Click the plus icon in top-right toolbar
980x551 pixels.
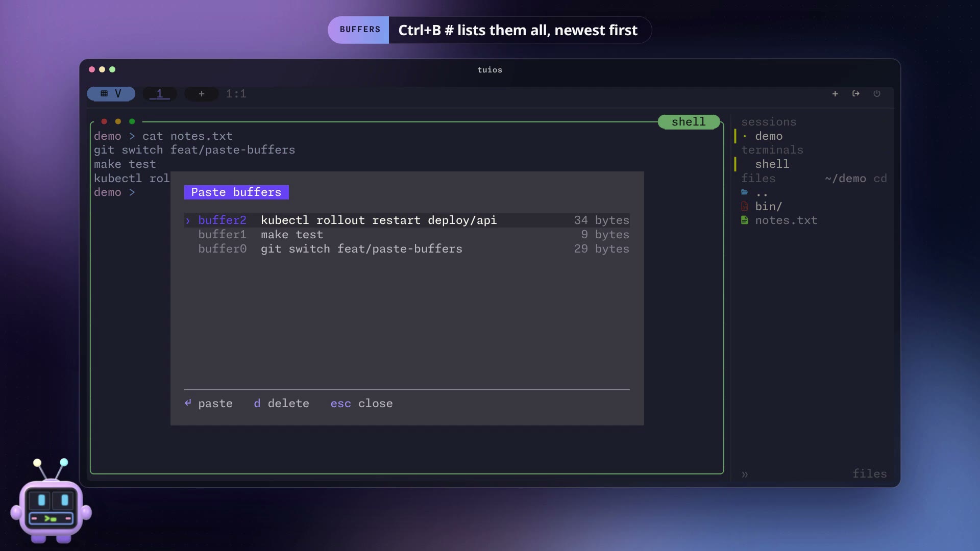(x=835, y=94)
